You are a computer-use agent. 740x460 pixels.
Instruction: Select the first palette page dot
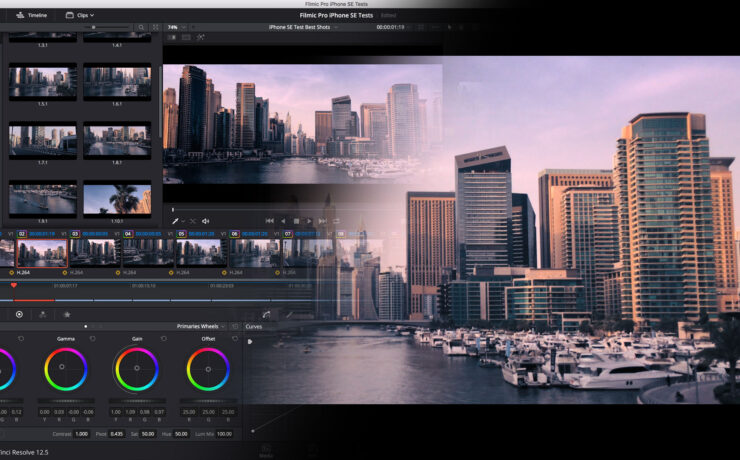(x=85, y=326)
